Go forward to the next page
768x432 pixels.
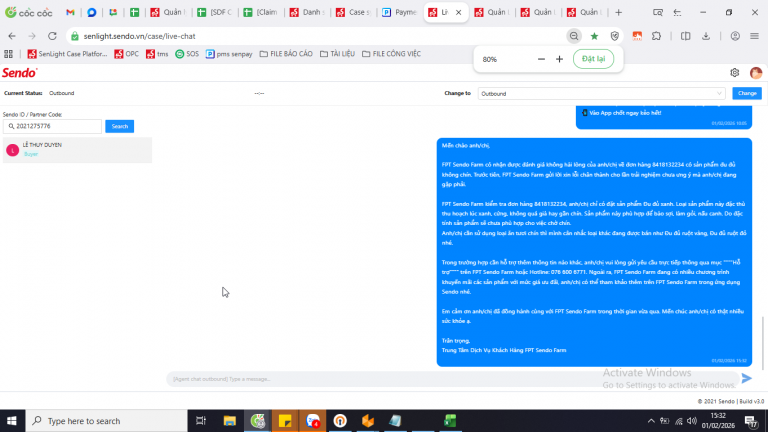(32, 36)
